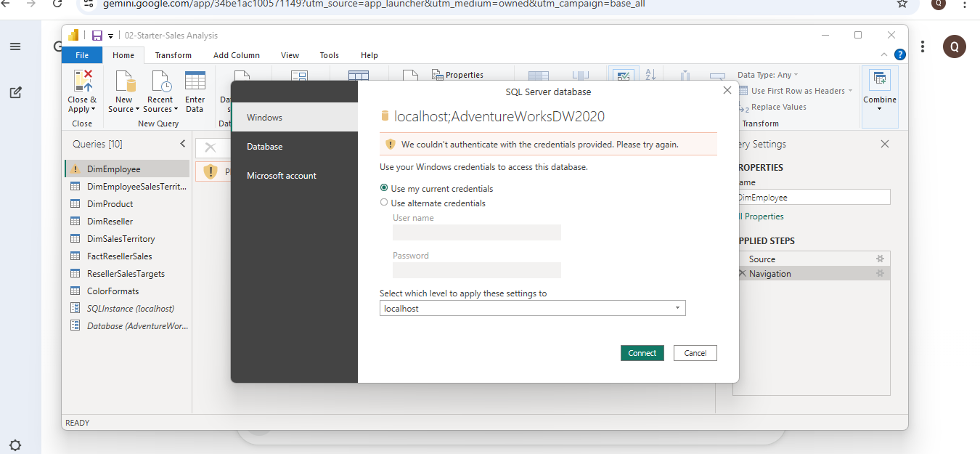Click the sort ascending A-Z icon
The width and height of the screenshot is (980, 454).
(x=650, y=75)
